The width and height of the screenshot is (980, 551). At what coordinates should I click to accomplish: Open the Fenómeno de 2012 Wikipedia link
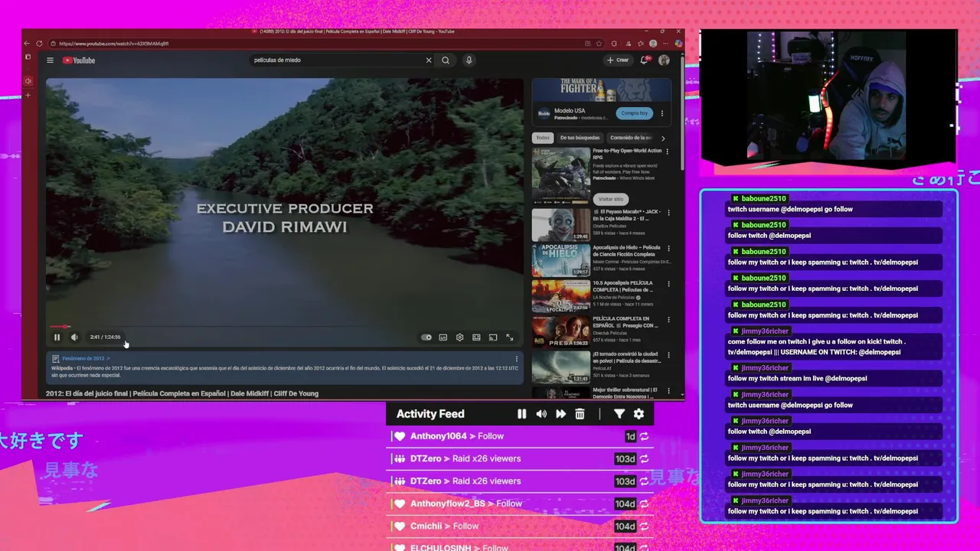(x=87, y=358)
